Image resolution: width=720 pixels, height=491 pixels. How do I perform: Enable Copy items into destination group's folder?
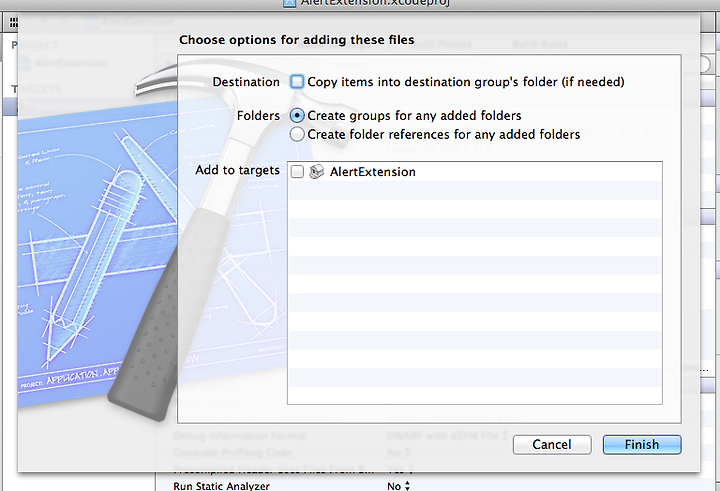(x=297, y=82)
